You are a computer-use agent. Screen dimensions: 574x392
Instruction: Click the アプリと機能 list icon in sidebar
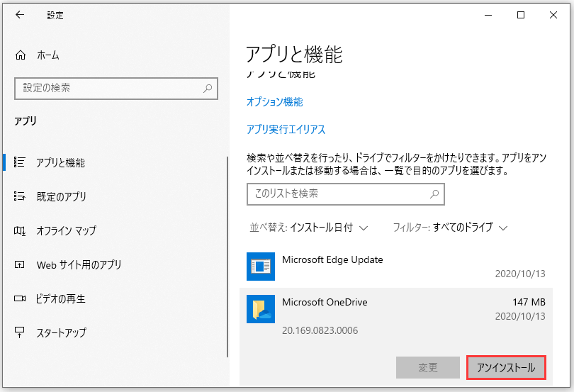click(19, 162)
